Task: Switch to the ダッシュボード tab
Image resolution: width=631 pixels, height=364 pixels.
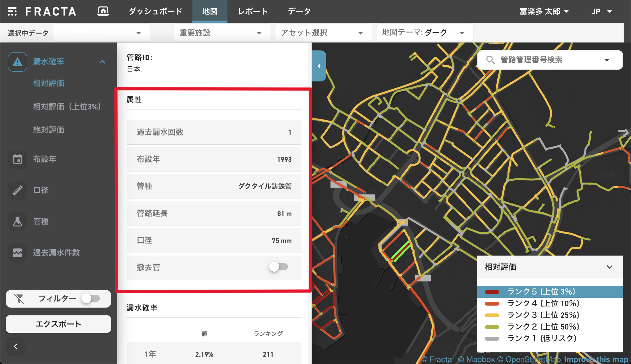Action: [x=155, y=11]
